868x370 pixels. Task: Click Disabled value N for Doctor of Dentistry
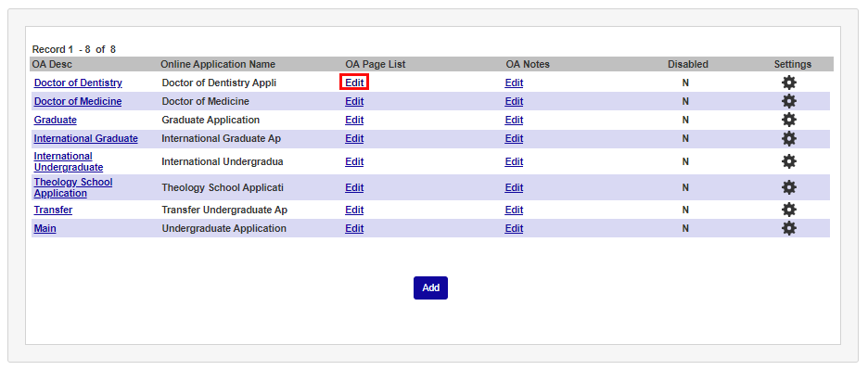coord(685,83)
